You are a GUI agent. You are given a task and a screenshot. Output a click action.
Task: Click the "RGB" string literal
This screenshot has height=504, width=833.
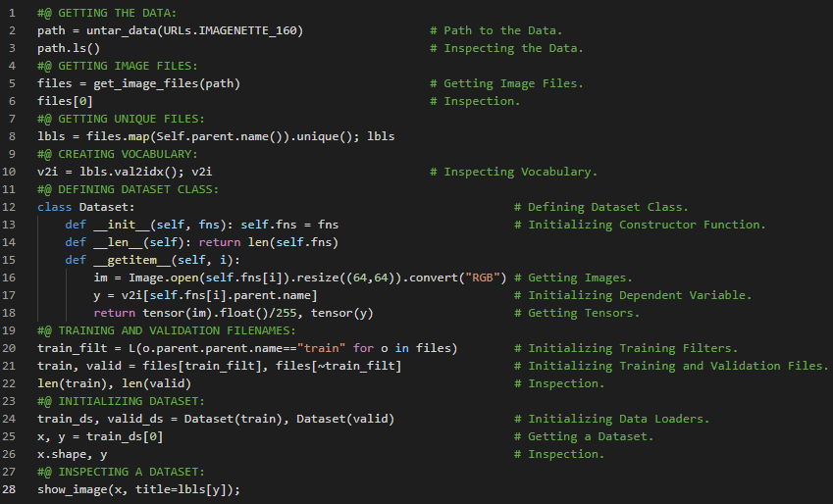483,277
